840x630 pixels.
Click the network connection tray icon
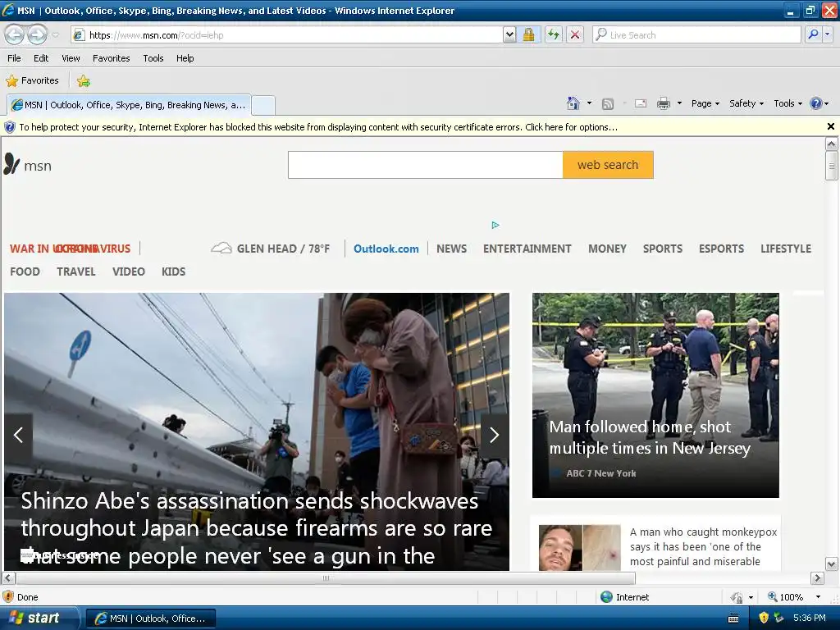click(779, 618)
